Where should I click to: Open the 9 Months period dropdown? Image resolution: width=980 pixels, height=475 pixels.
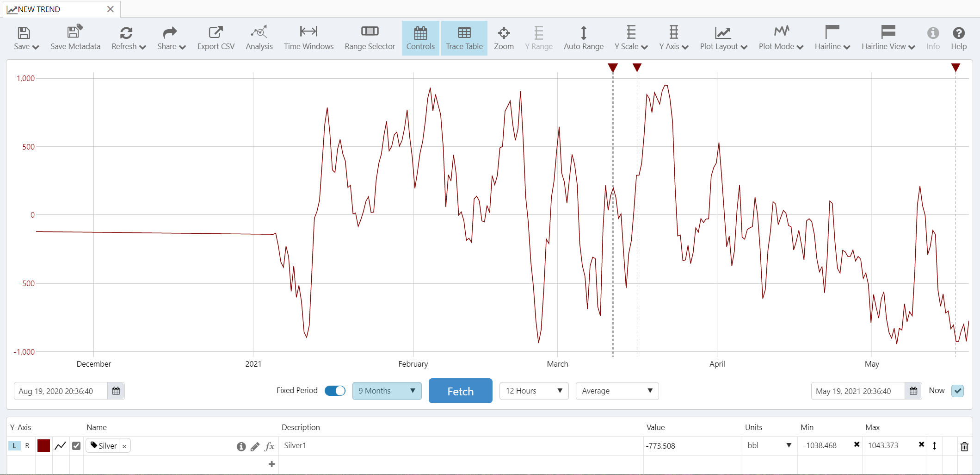click(387, 391)
